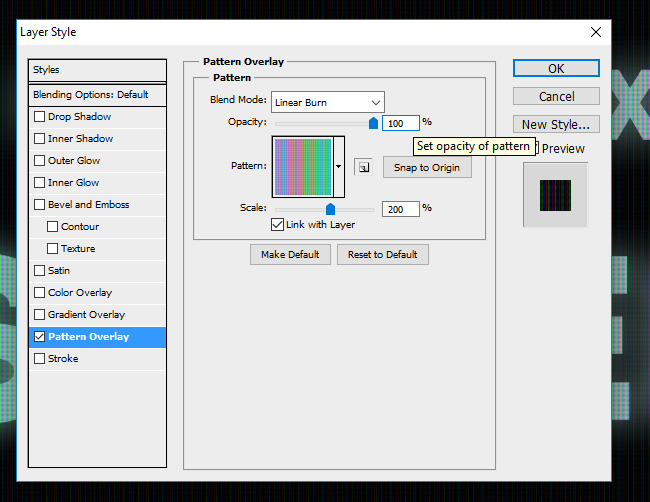Viewport: 650px width, 502px height.
Task: Enable the Contour checkbox
Action: [52, 226]
